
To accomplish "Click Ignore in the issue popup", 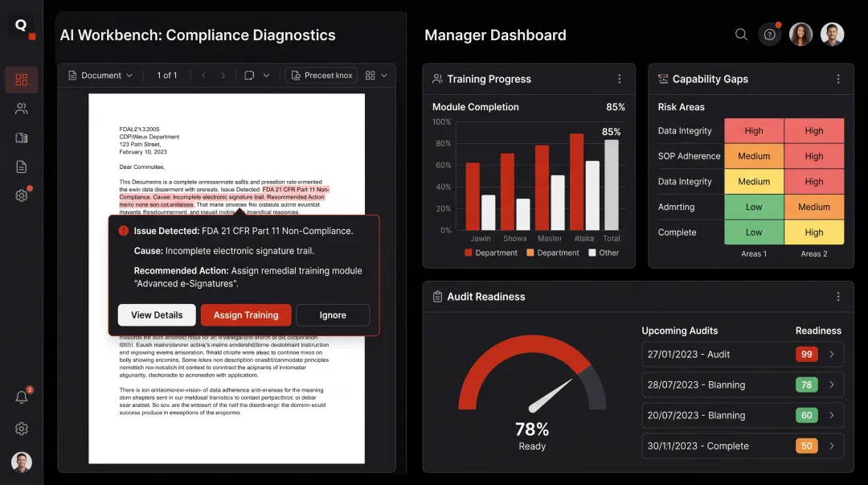I will pyautogui.click(x=333, y=314).
